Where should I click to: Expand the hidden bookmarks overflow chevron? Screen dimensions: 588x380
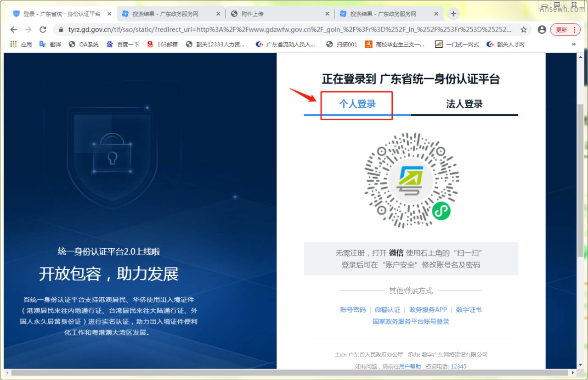coord(573,45)
